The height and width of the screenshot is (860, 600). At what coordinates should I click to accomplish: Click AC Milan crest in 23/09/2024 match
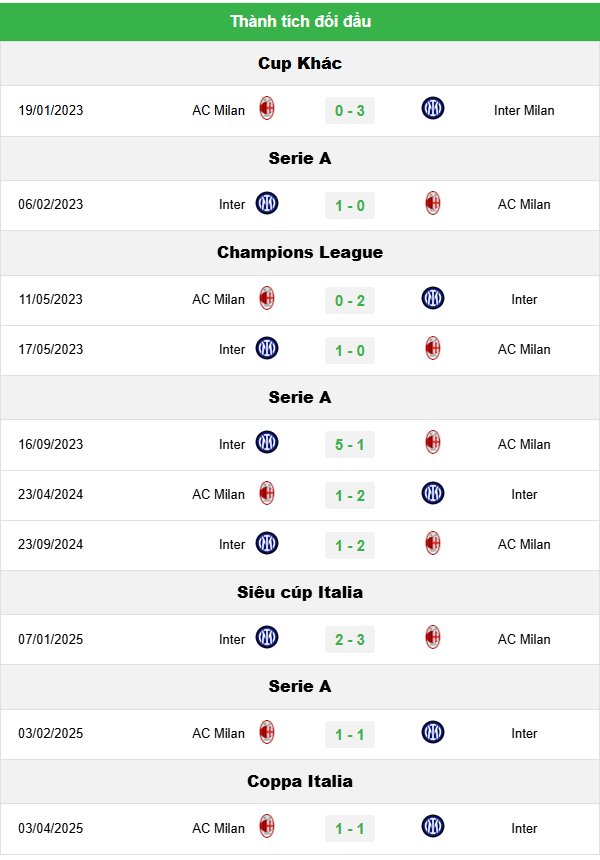coord(433,544)
